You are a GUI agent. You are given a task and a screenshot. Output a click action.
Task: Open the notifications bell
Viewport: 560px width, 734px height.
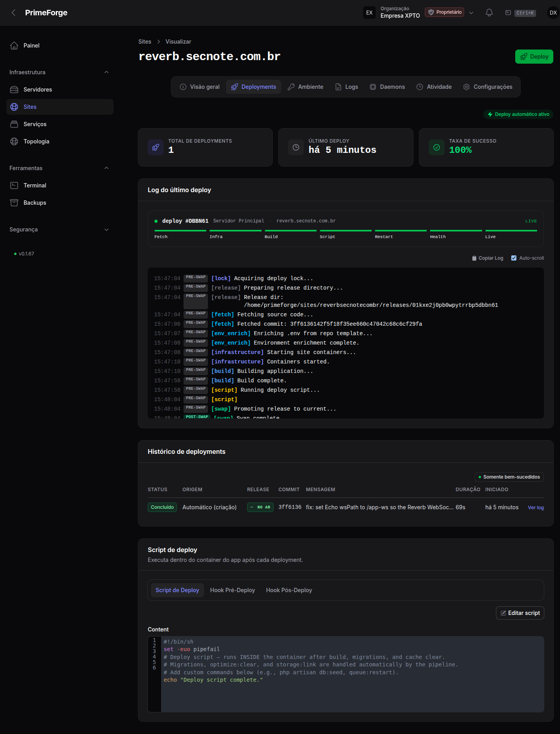point(489,13)
